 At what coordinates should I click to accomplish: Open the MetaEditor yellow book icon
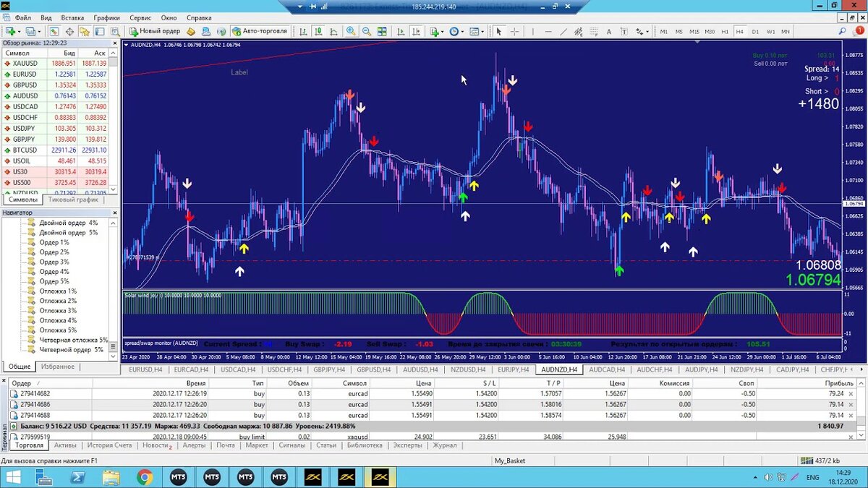(191, 31)
